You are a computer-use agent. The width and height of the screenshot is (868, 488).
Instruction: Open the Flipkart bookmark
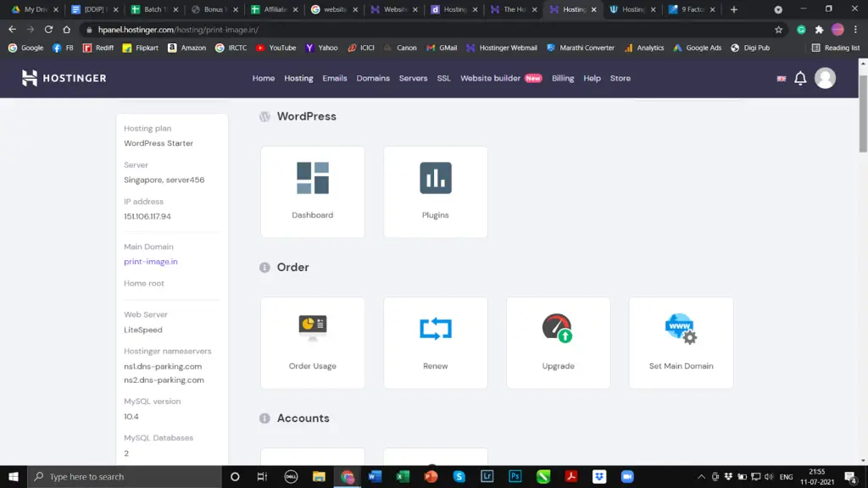[140, 47]
